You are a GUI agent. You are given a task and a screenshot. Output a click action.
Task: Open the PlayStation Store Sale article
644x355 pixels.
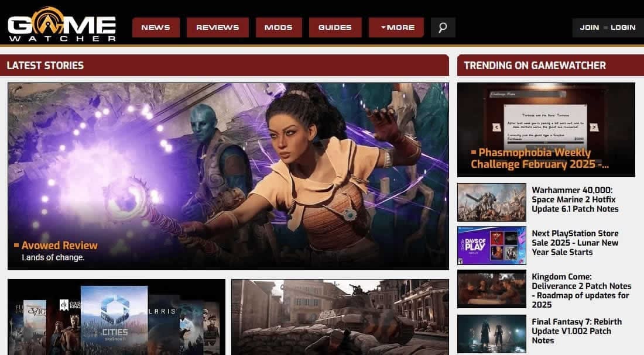575,243
